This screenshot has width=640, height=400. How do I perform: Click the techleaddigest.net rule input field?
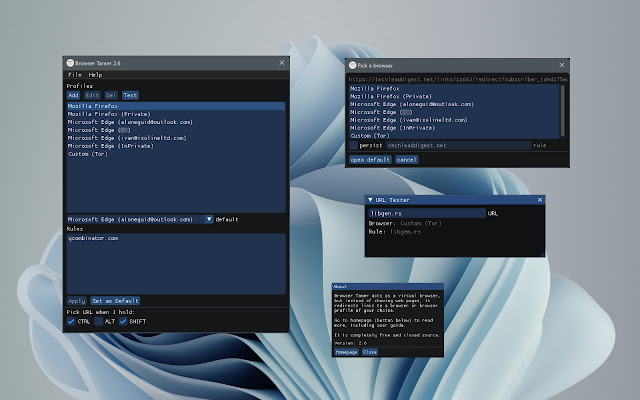pos(458,145)
